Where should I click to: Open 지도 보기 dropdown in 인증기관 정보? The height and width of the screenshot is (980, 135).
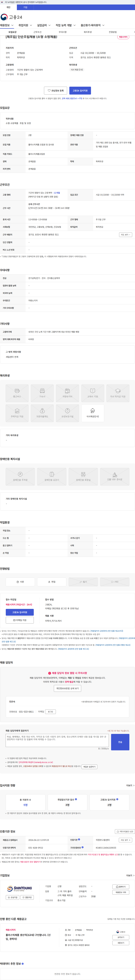point(125,840)
